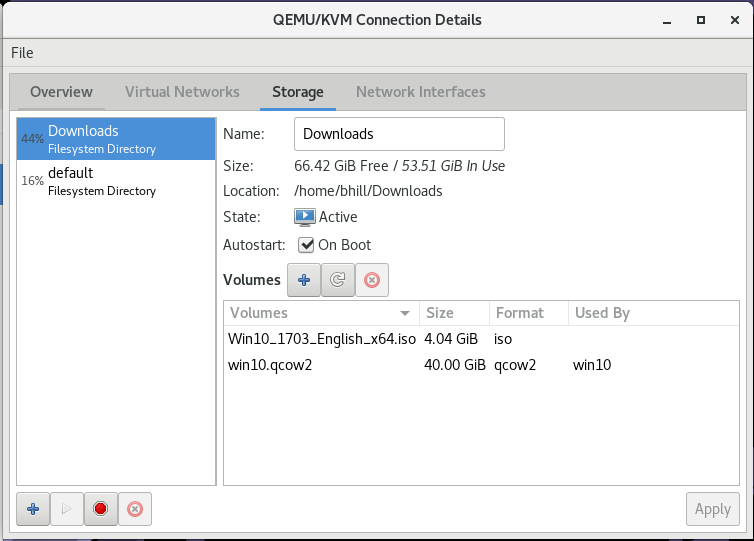Select the win10.qcow2 volume row
Screen dimensions: 754x541
click(481, 365)
